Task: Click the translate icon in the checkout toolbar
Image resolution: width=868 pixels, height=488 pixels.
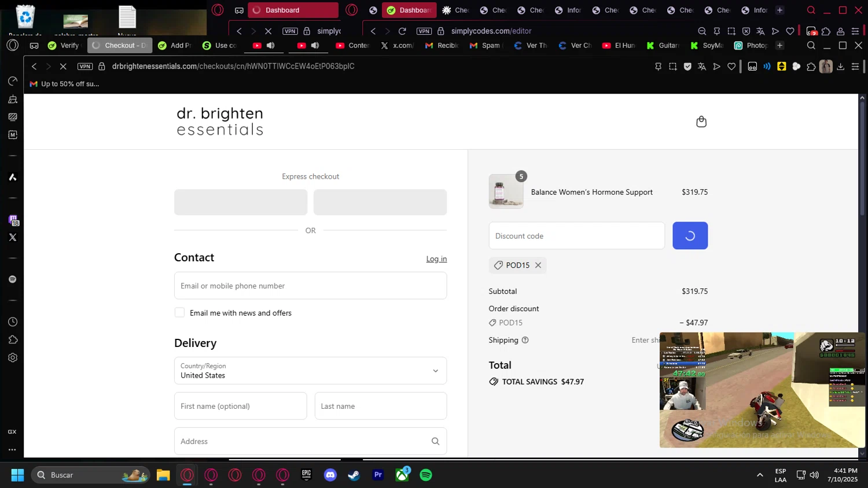Action: tap(702, 66)
